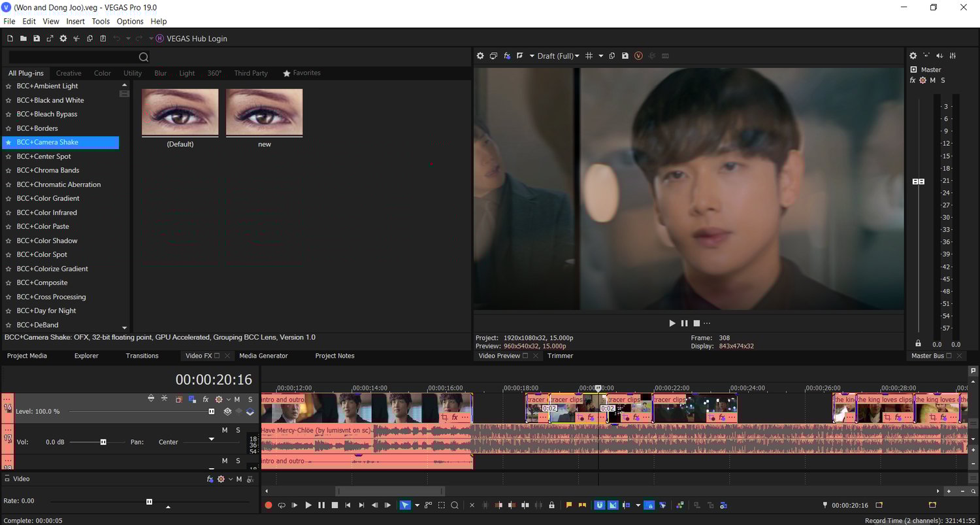Solo audio track 17
Viewport: 980px width, 525px height.
[x=238, y=430]
